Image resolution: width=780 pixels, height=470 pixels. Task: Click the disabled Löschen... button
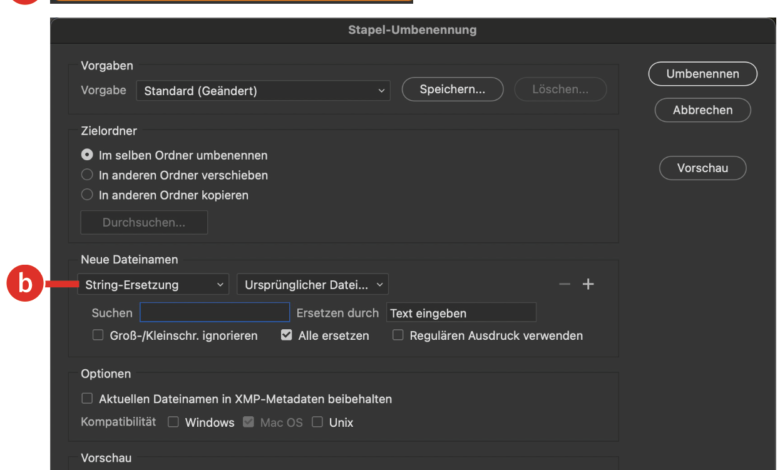pos(560,90)
